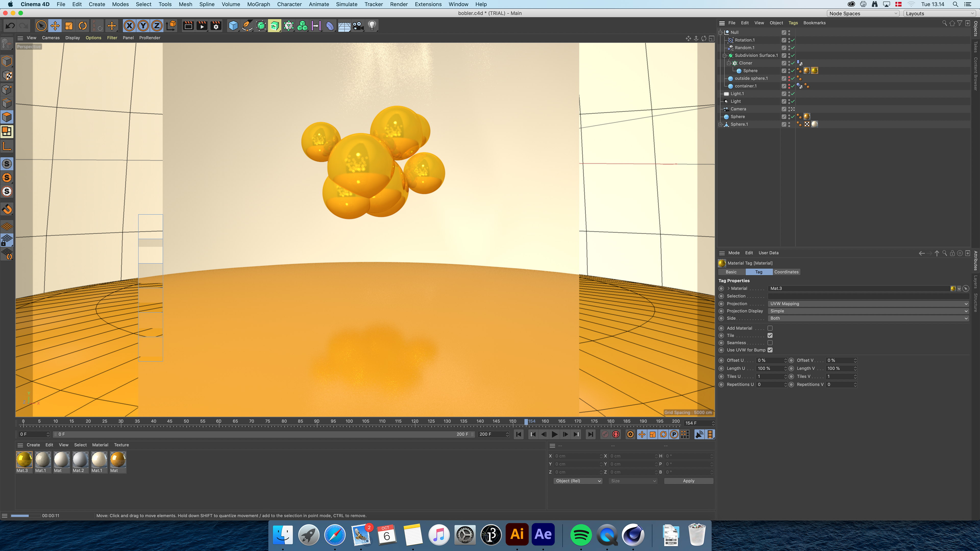Viewport: 980px width, 551px height.
Task: Uncheck the Tile checkbox
Action: [770, 335]
